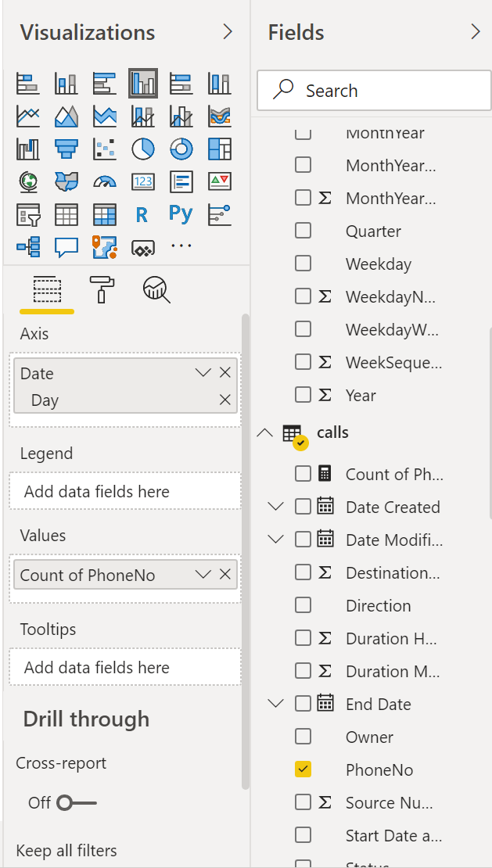The width and height of the screenshot is (492, 868).
Task: Tick the WeekSeque... field checkbox
Action: tap(303, 362)
